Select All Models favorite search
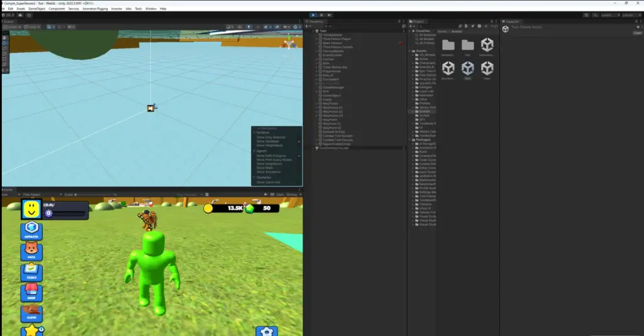 426,39
